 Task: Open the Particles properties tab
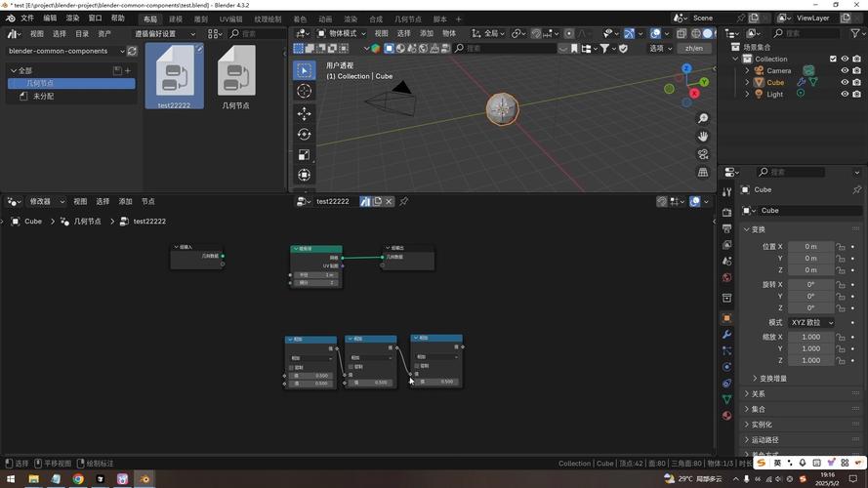(726, 350)
